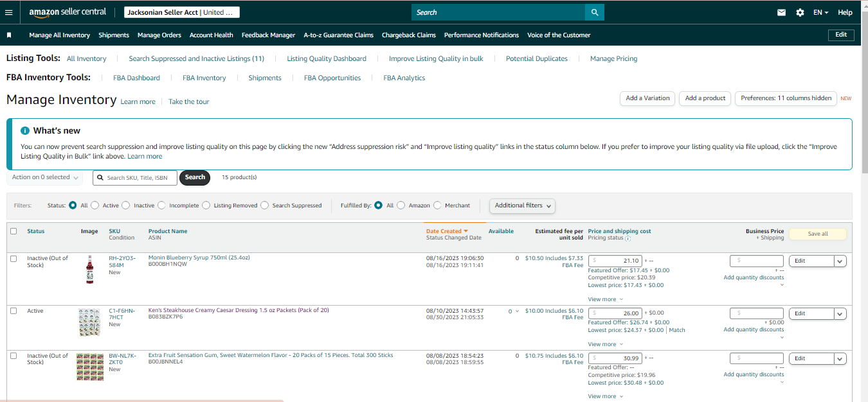
Task: Toggle the select-all rows checkbox in table header
Action: coord(14,231)
